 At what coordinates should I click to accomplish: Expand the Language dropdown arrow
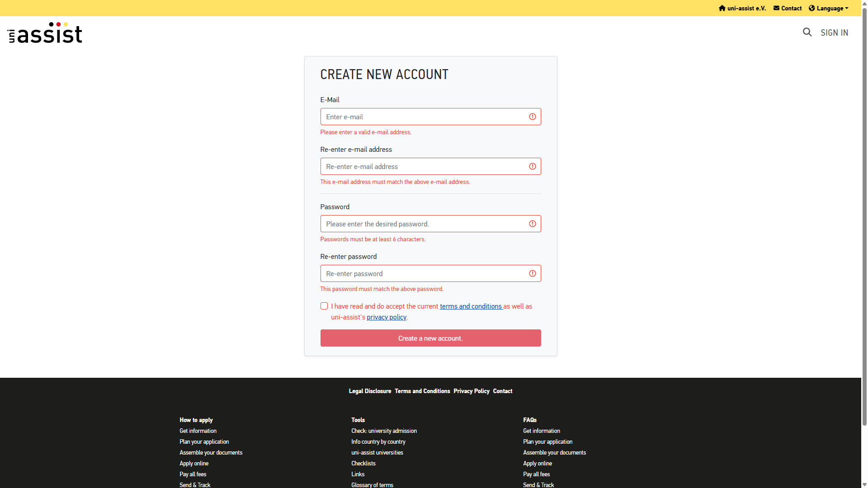[847, 8]
